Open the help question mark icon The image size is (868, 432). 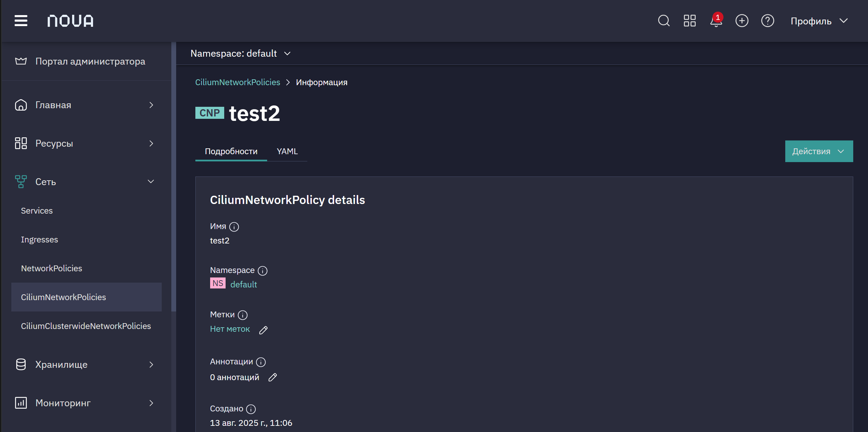[767, 21]
